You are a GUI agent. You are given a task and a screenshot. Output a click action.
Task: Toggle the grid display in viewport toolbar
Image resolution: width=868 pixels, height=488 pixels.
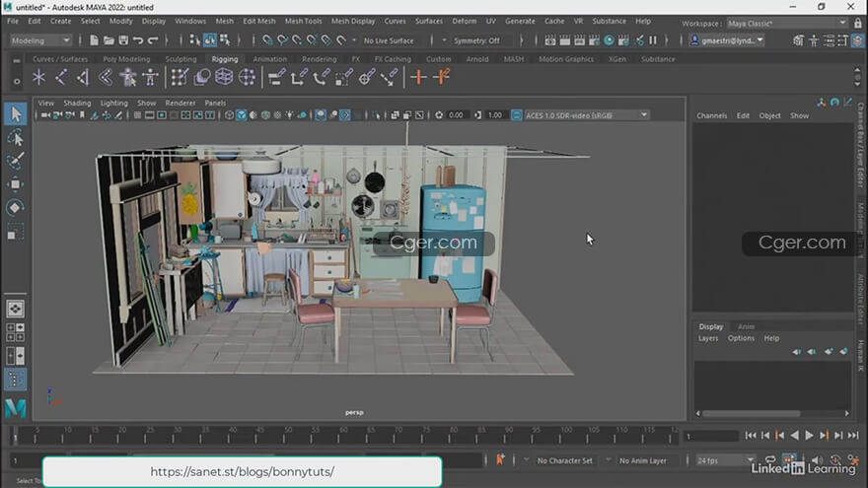pyautogui.click(x=137, y=115)
